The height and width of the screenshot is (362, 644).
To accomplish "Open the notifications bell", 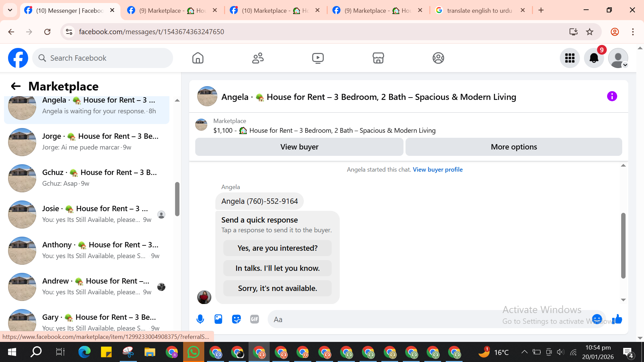I will tap(594, 58).
